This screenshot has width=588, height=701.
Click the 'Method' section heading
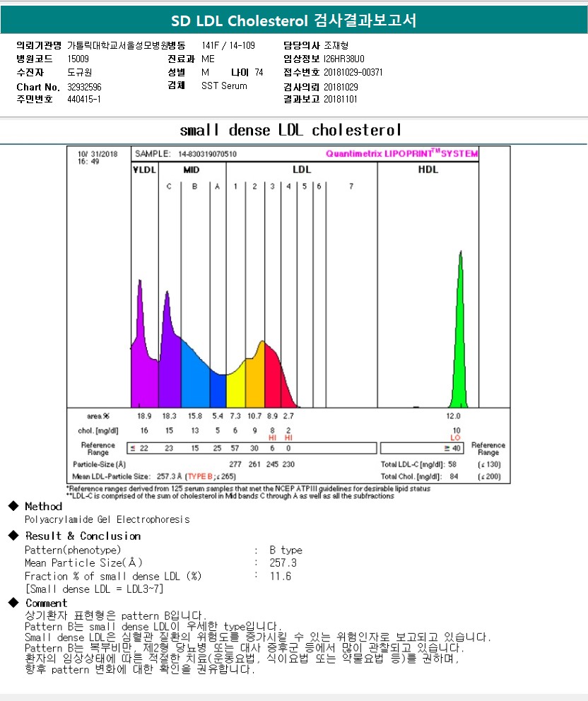43,507
